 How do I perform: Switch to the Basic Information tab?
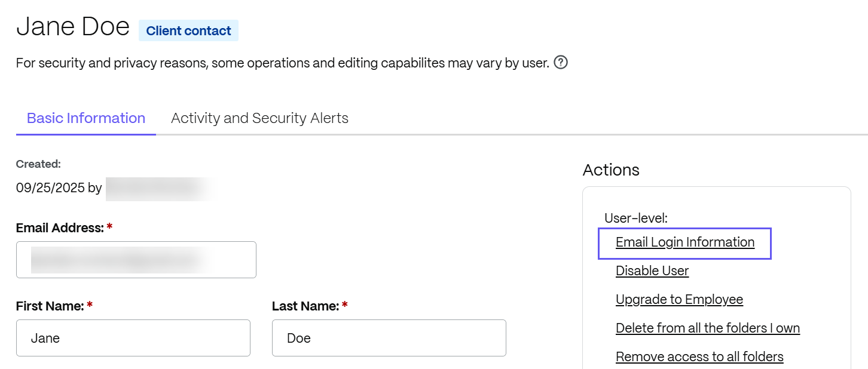click(86, 118)
